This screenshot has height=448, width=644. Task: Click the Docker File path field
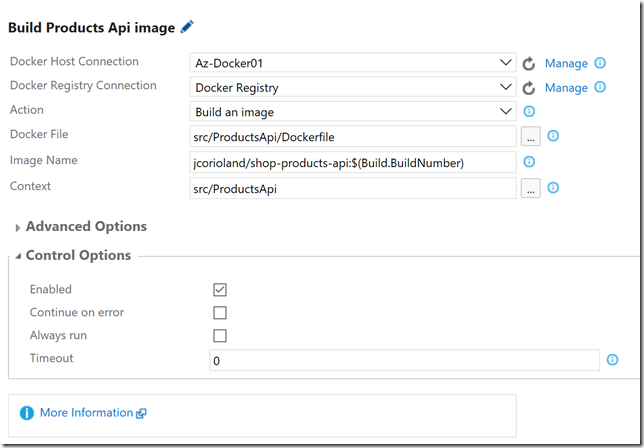(353, 136)
